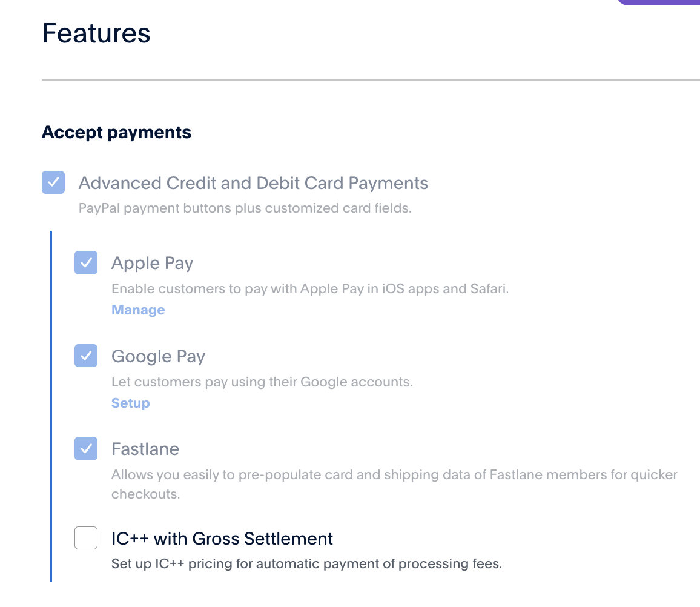
Task: Uncheck the Google Pay checkbox
Action: [x=86, y=356]
